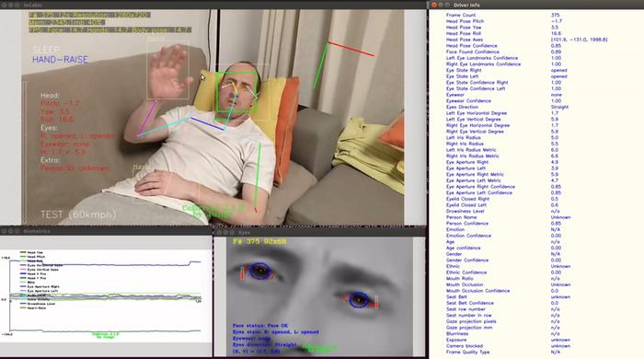This screenshot has width=644, height=359.
Task: Minimize the Driver Info window
Action: tap(441, 5)
